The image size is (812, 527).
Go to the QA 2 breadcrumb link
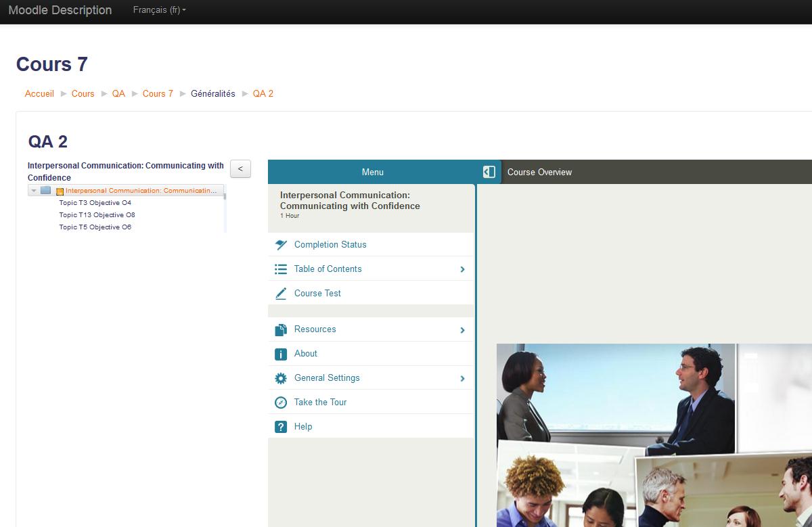(x=263, y=93)
